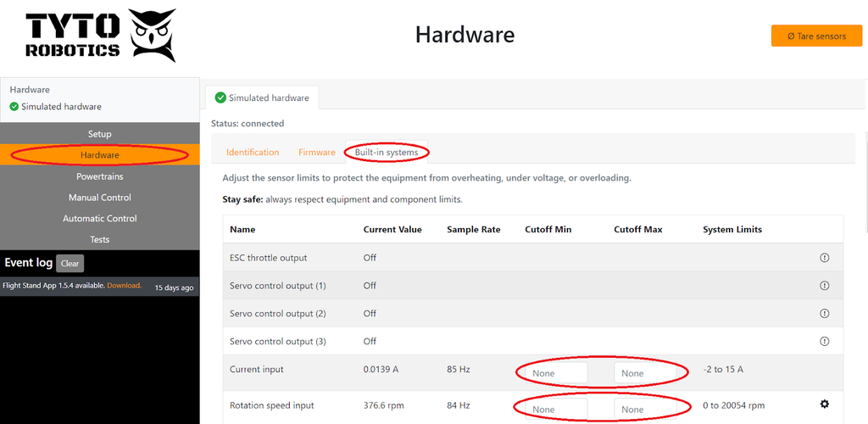Viewport: 868px width, 424px height.
Task: Click info icon for ESC throttle output
Action: (x=824, y=258)
